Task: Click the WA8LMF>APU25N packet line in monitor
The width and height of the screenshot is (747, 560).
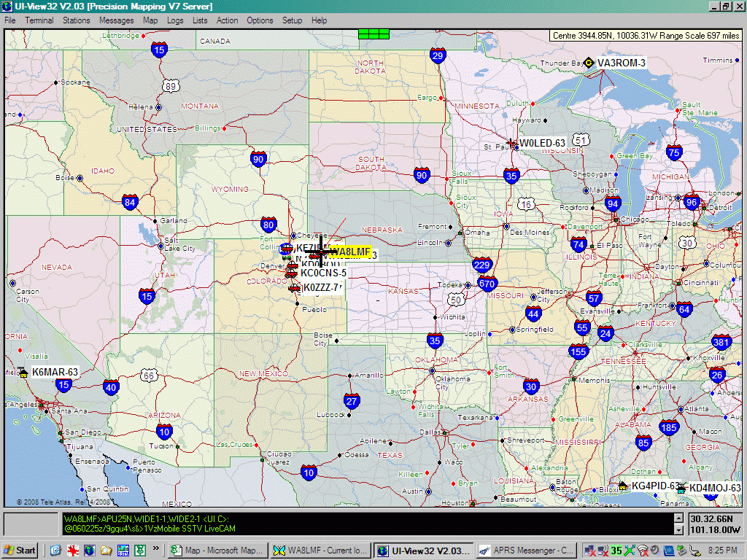Action: [x=146, y=519]
